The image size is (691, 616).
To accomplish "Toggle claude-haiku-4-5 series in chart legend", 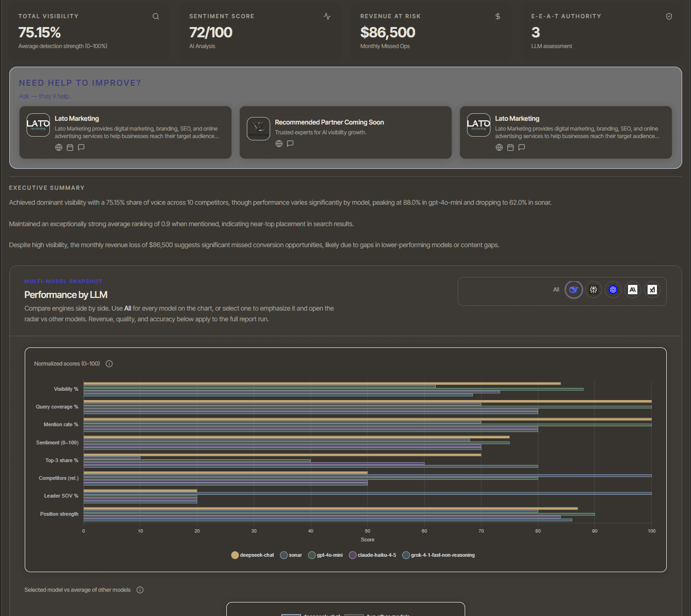I will point(373,555).
